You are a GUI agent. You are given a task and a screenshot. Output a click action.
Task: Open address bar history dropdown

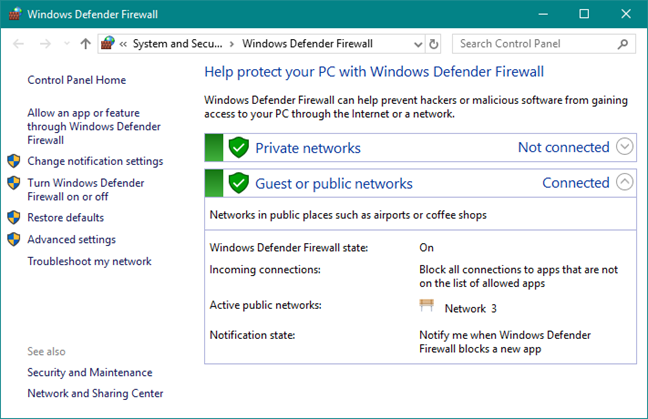click(x=418, y=44)
